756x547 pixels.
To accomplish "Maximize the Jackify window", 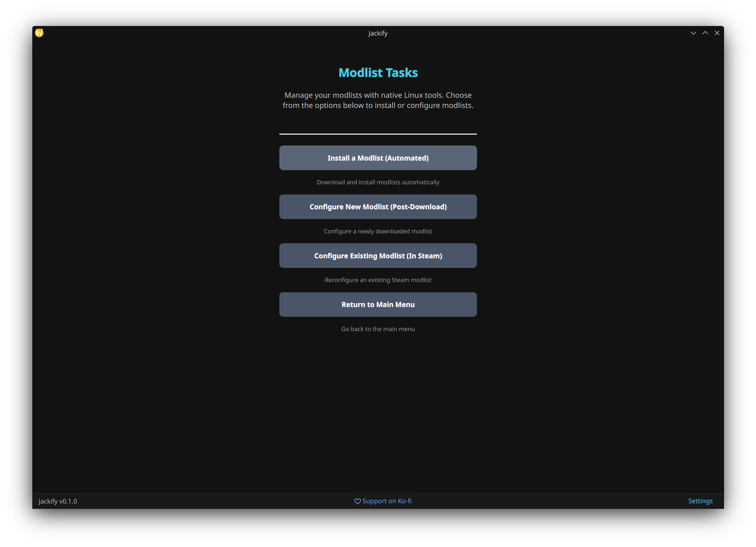I will [x=705, y=33].
